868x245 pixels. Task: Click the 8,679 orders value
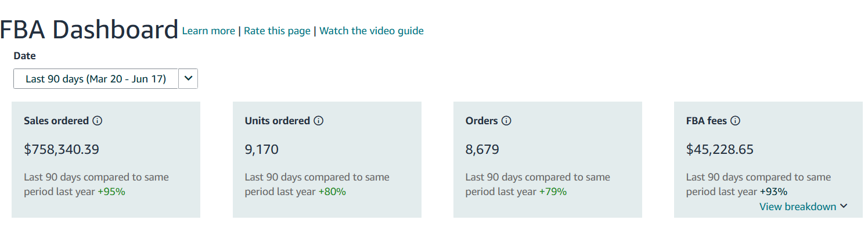point(482,149)
